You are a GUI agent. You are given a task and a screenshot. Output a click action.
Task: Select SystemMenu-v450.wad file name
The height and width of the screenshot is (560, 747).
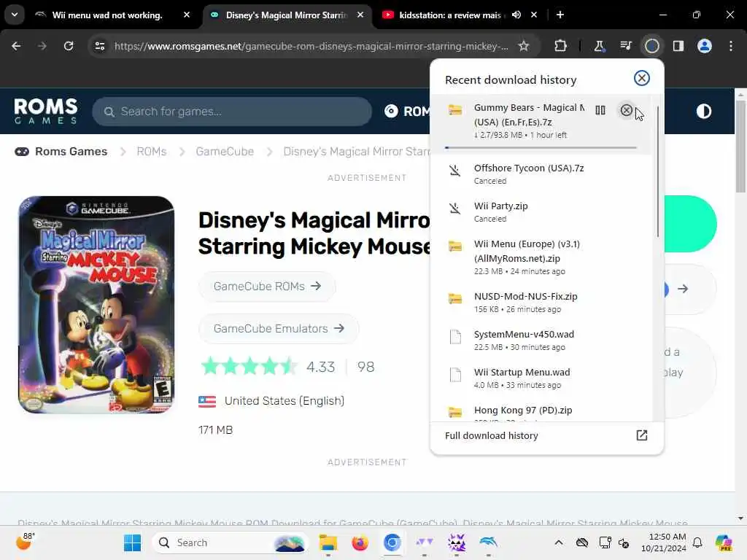pyautogui.click(x=524, y=334)
